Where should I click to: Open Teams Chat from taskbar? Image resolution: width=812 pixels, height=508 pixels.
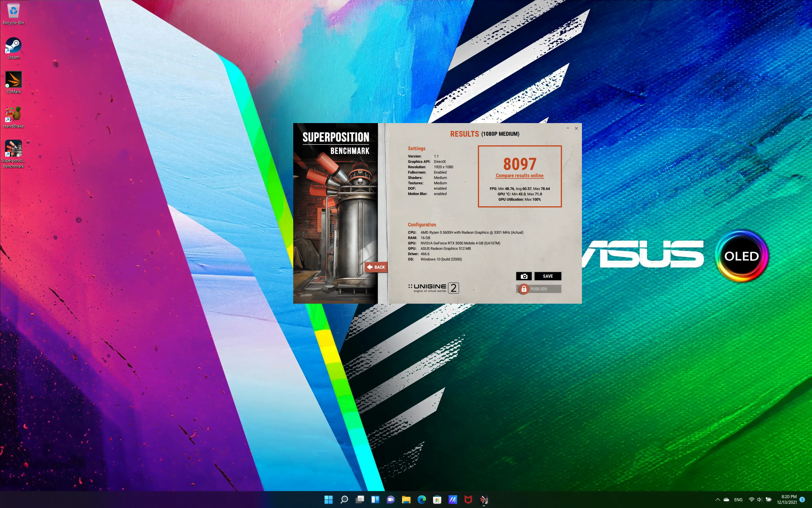click(x=390, y=500)
